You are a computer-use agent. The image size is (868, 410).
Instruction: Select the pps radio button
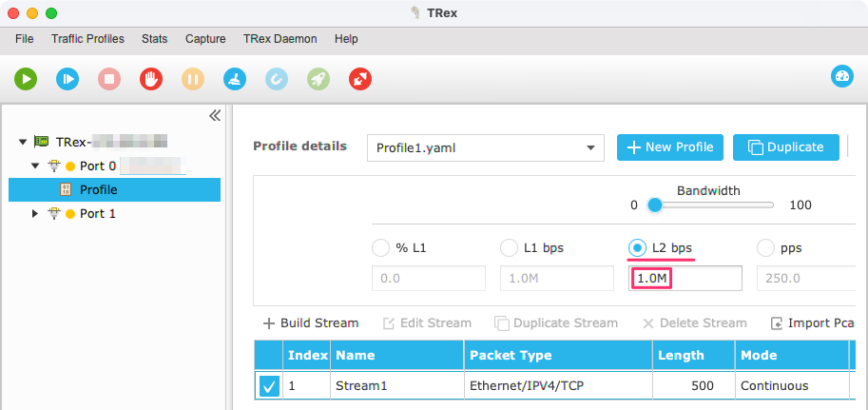tap(765, 248)
